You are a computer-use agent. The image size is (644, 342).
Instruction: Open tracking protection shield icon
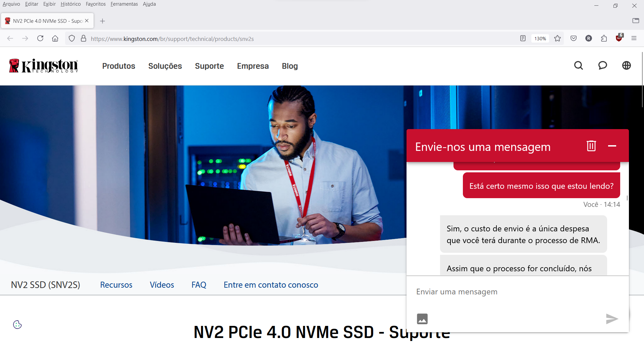(x=72, y=39)
